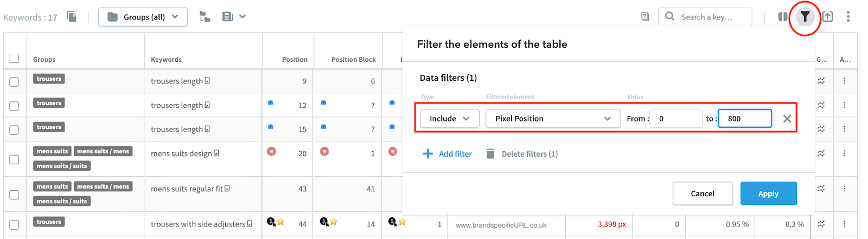Viewport: 868px width, 239px height.
Task: Select all rows with header checkbox
Action: pyautogui.click(x=14, y=58)
